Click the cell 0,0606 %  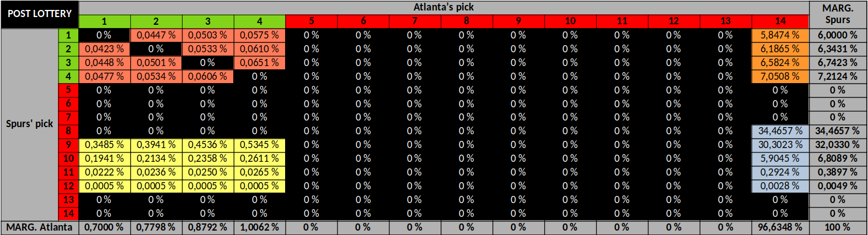pos(208,76)
